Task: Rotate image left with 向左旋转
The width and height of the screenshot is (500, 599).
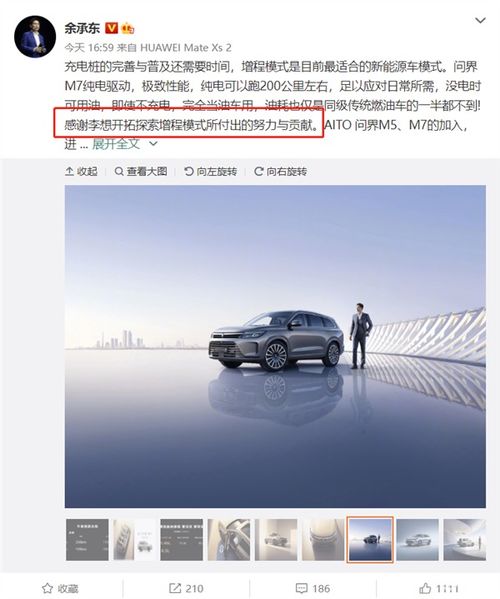Action: click(x=210, y=172)
